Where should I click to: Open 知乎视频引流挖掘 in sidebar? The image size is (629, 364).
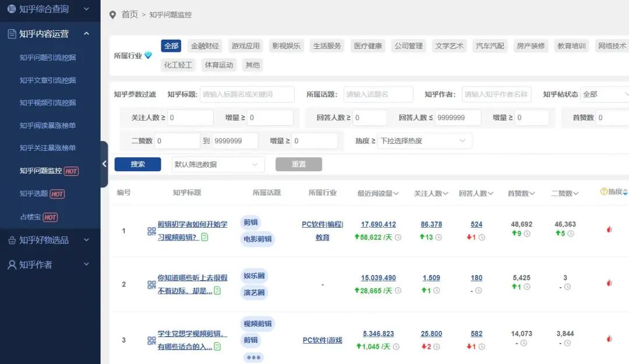48,103
